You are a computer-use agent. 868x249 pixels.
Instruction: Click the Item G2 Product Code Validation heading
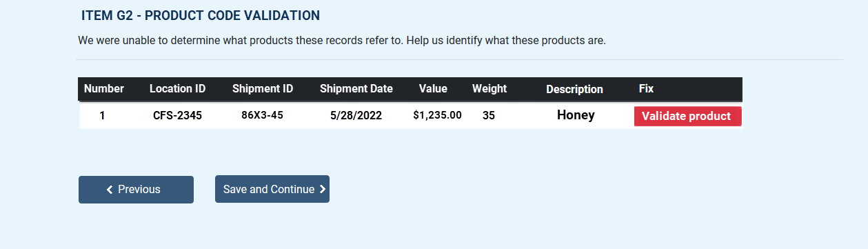tap(201, 15)
